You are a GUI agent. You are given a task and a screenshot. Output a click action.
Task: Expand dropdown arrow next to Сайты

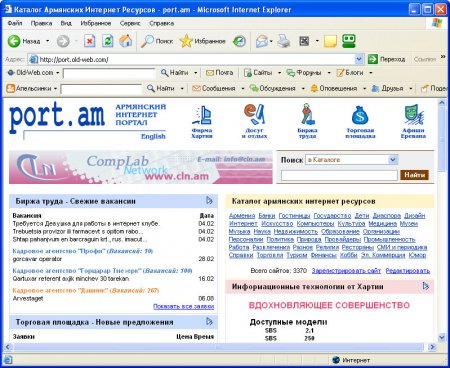[x=279, y=73]
